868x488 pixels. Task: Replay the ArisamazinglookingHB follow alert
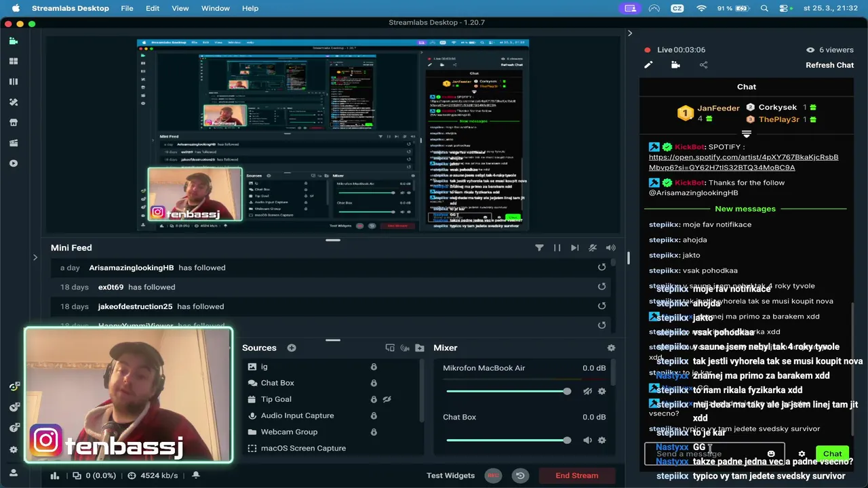(x=601, y=268)
